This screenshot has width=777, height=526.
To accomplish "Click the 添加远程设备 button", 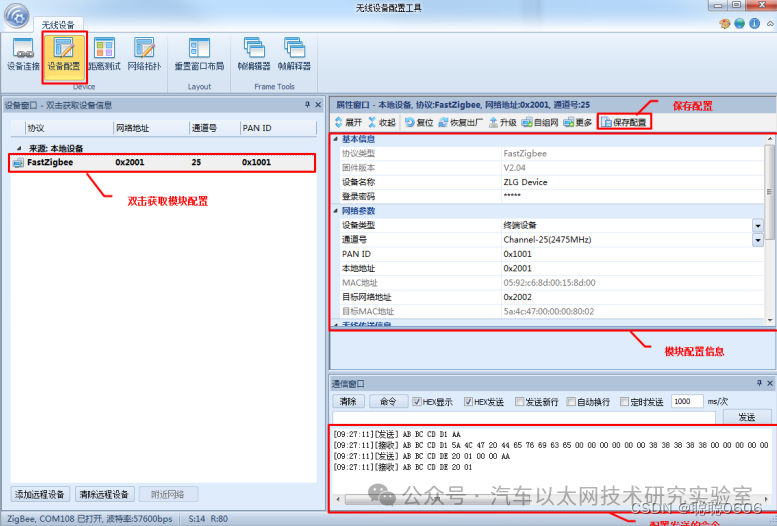I will [x=40, y=494].
